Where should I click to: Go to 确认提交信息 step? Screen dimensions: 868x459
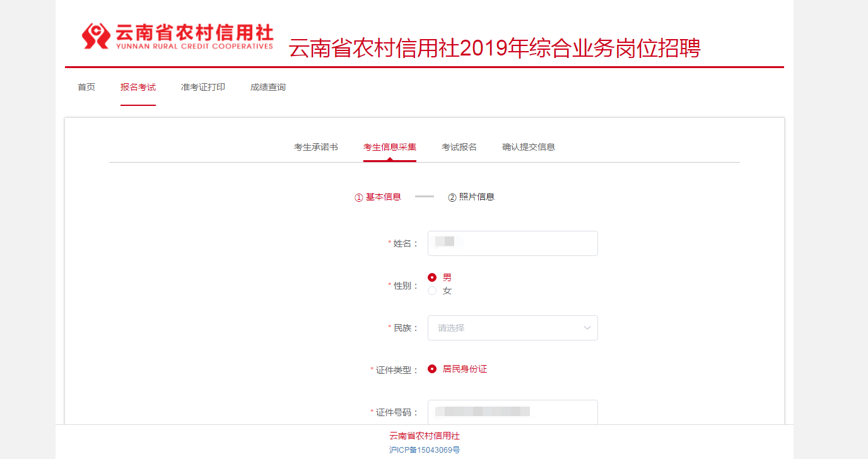pyautogui.click(x=529, y=148)
